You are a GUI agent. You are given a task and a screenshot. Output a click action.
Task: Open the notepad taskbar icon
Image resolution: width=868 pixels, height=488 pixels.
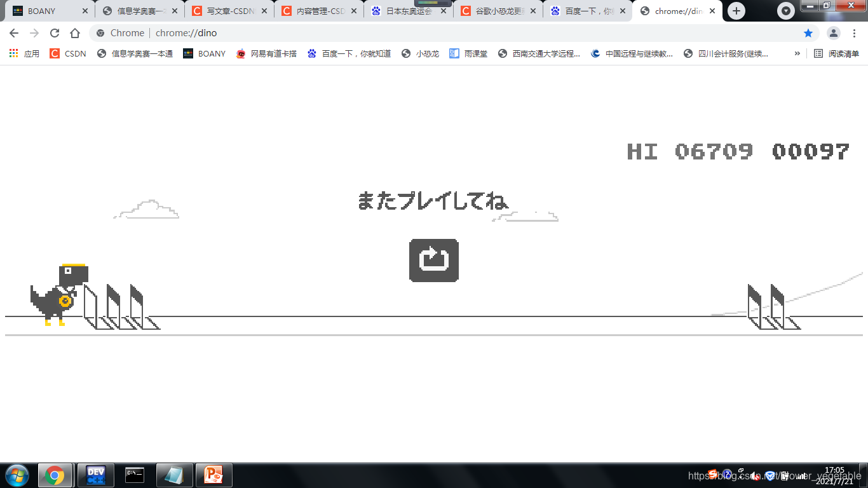tap(174, 475)
